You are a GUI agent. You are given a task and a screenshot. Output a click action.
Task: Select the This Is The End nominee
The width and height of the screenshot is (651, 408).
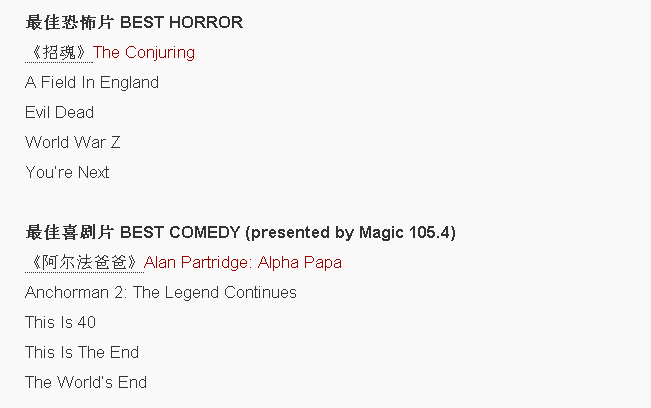[x=82, y=352]
